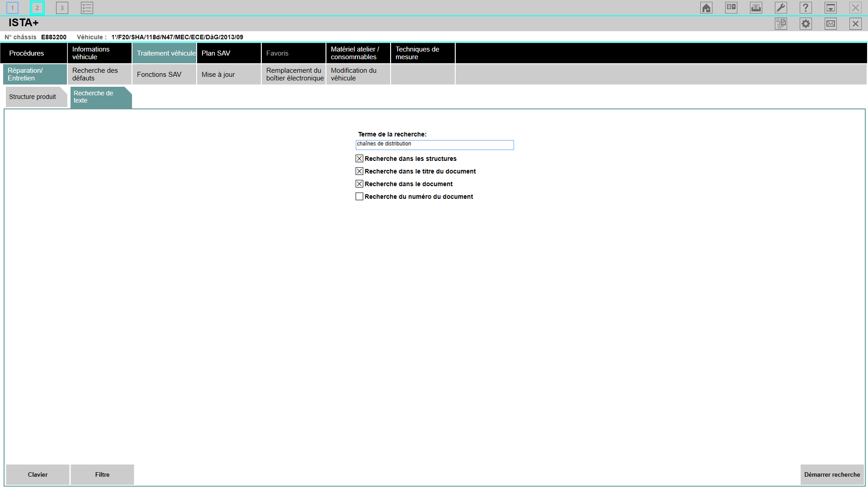Click the home icon in top toolbar
The width and height of the screenshot is (868, 488).
point(706,8)
